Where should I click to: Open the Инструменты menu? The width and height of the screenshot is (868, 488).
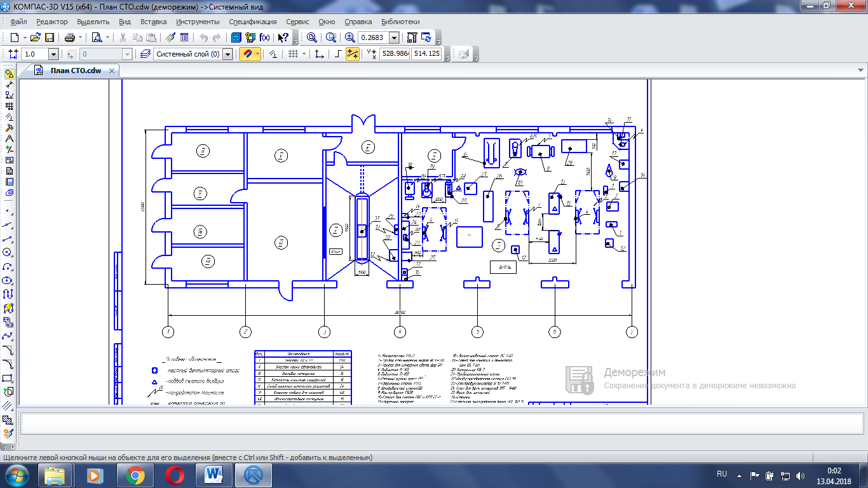click(x=198, y=22)
